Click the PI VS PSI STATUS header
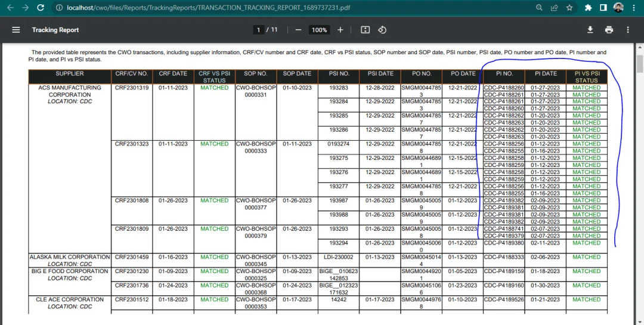Screen dimensions: 644x325 587,77
